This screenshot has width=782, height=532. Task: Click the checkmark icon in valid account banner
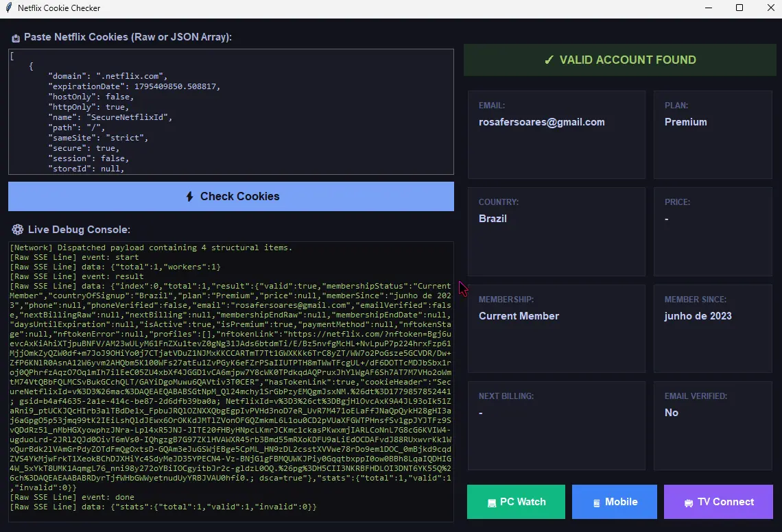pyautogui.click(x=549, y=60)
